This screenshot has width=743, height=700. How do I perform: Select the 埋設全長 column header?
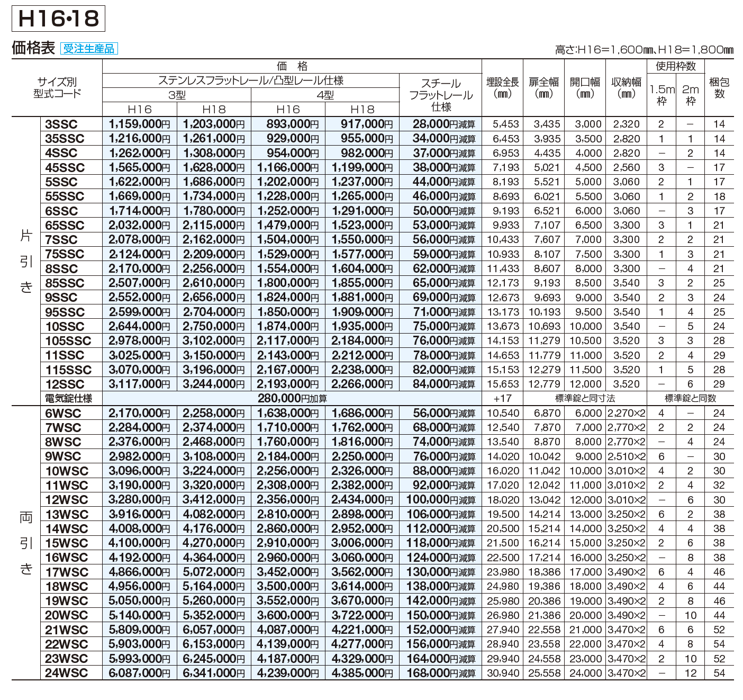click(x=502, y=88)
